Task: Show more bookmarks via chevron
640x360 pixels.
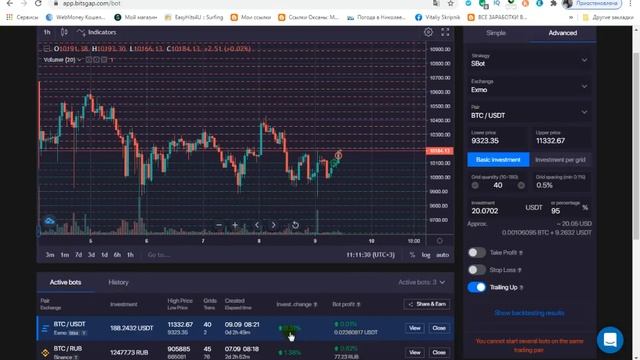Action: [x=571, y=17]
